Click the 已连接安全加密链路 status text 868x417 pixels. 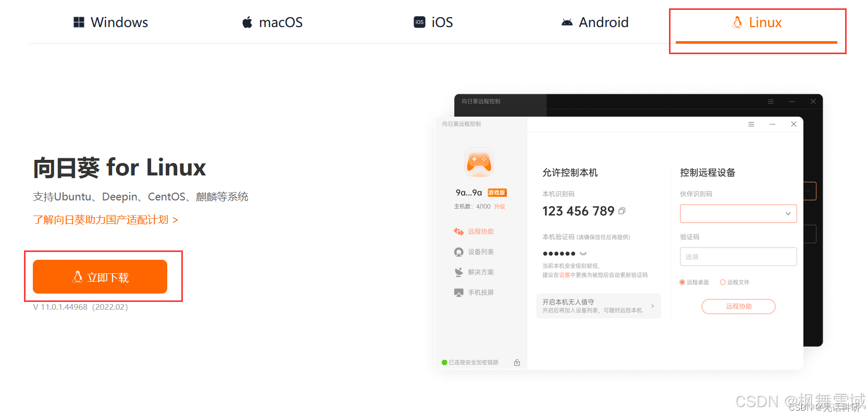pyautogui.click(x=474, y=362)
